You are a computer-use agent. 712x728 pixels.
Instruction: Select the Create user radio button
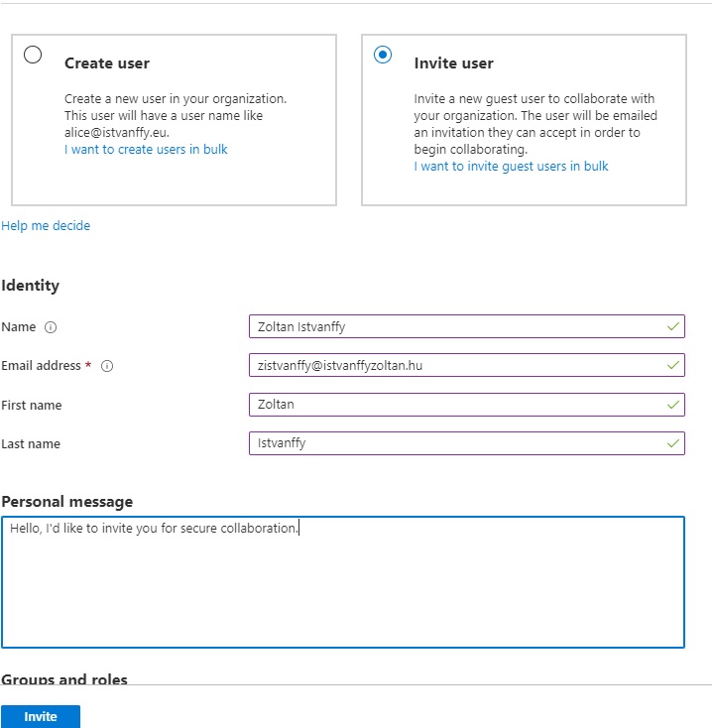coord(33,55)
